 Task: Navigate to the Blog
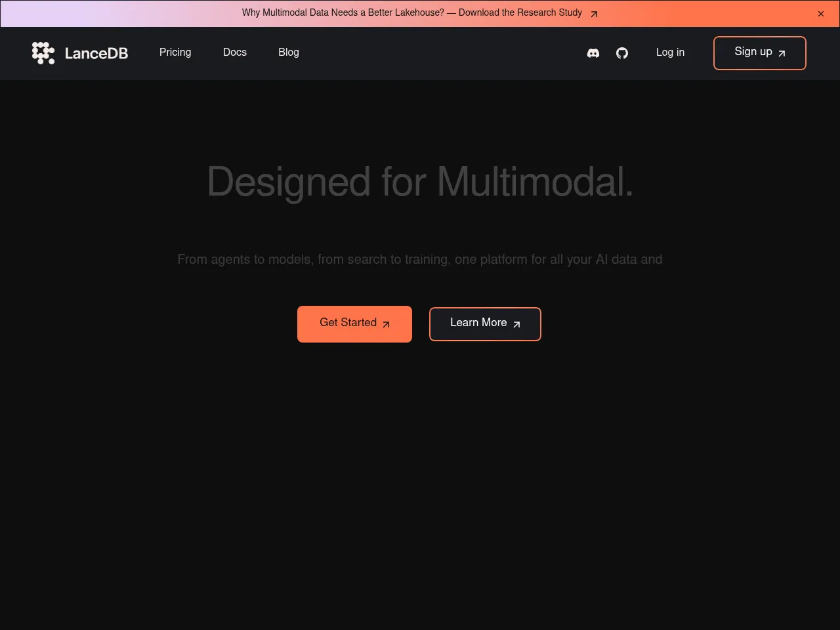coord(288,53)
